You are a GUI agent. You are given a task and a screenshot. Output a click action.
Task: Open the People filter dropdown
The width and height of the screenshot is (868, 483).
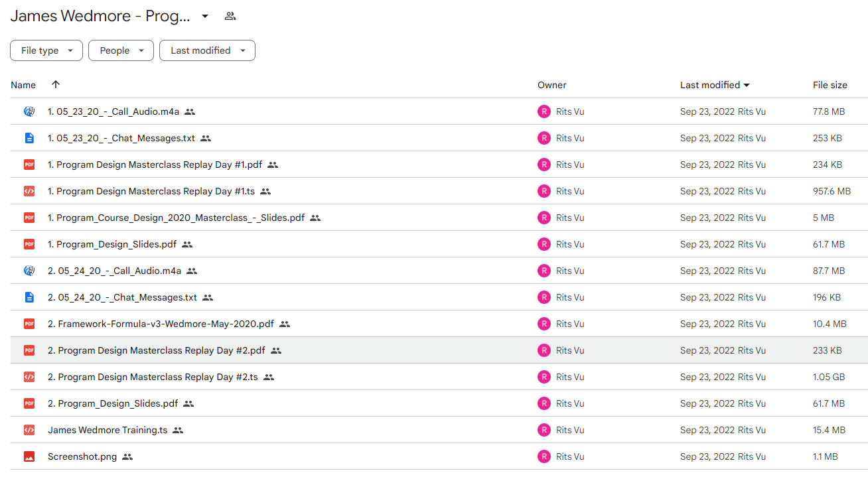coord(121,50)
